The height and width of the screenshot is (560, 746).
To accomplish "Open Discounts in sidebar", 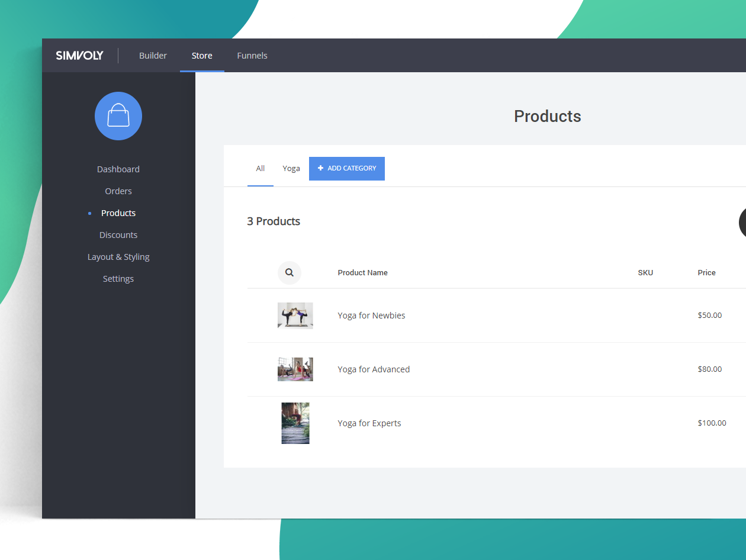I will coord(118,235).
